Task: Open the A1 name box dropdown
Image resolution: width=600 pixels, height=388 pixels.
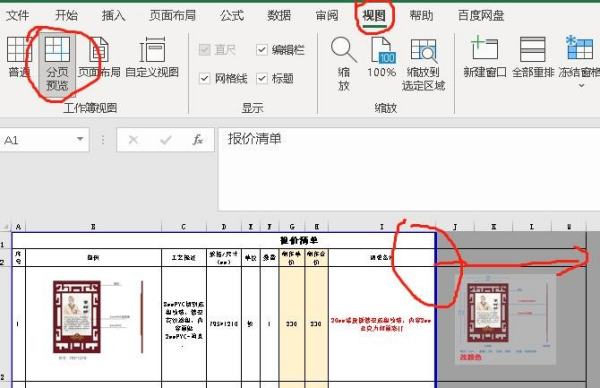Action: (80, 139)
